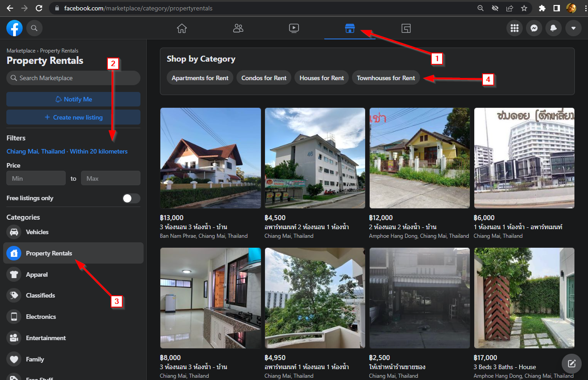Select the Marketplace storefront tab
Screen dimensions: 588x380
(350, 29)
